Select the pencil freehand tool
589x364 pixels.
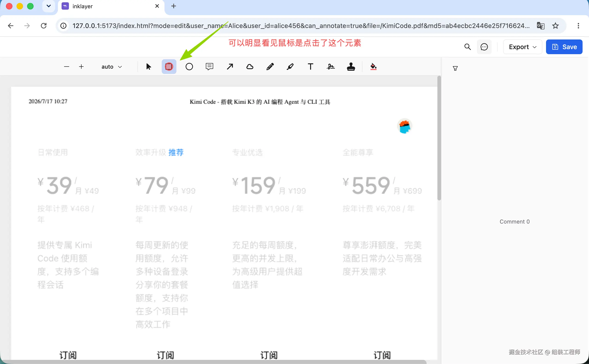coord(270,67)
